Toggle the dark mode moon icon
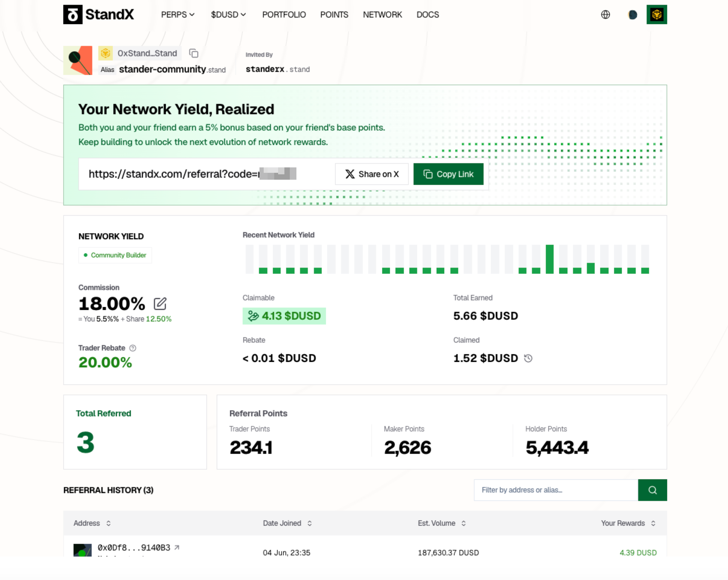728x580 pixels. 632,14
